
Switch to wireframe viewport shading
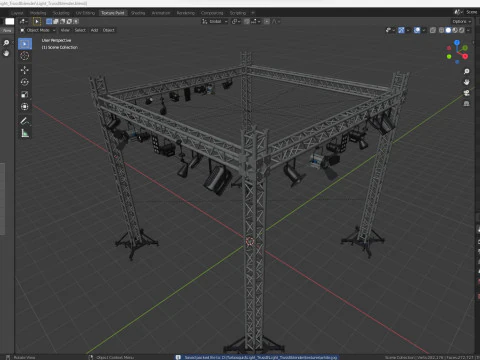click(x=442, y=30)
